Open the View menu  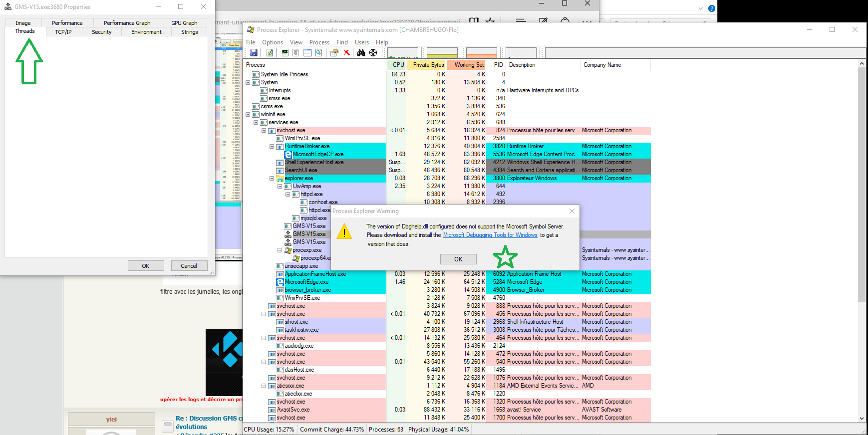click(x=296, y=42)
